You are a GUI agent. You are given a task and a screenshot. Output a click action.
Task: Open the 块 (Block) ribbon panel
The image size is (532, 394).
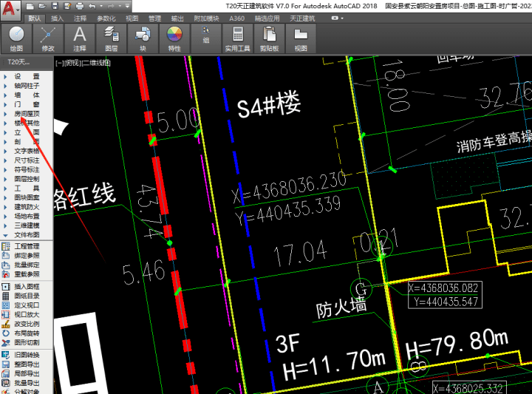point(143,38)
